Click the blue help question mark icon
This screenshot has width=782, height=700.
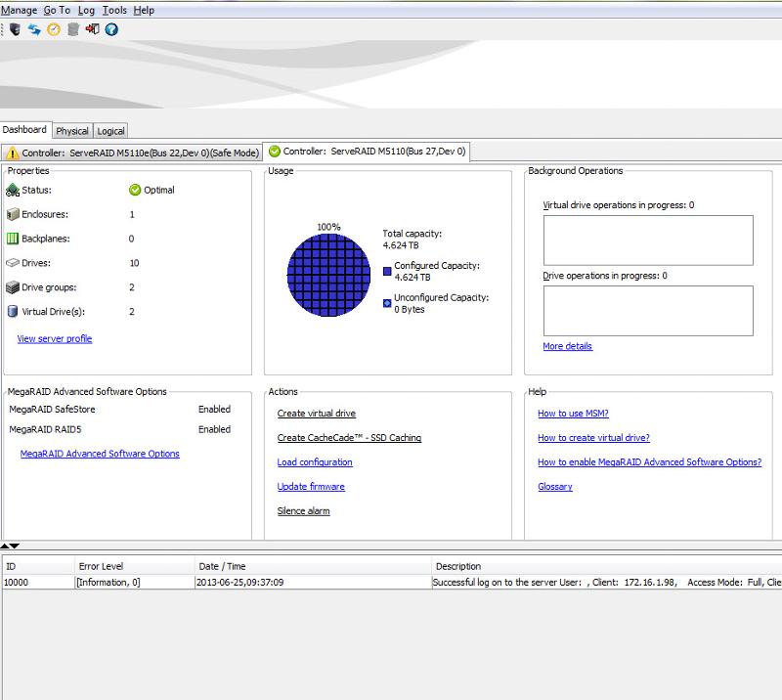coord(111,29)
